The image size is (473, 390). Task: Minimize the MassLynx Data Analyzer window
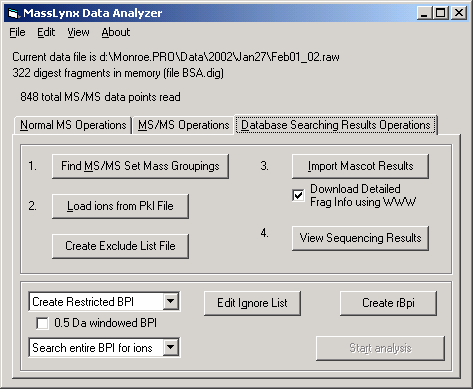pyautogui.click(x=424, y=13)
